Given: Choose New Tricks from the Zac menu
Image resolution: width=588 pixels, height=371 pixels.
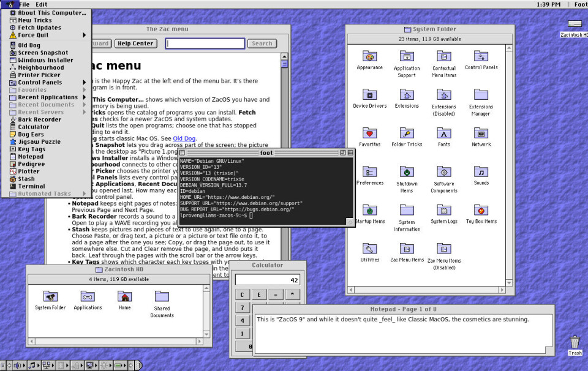Looking at the screenshot, I should 47,20.
